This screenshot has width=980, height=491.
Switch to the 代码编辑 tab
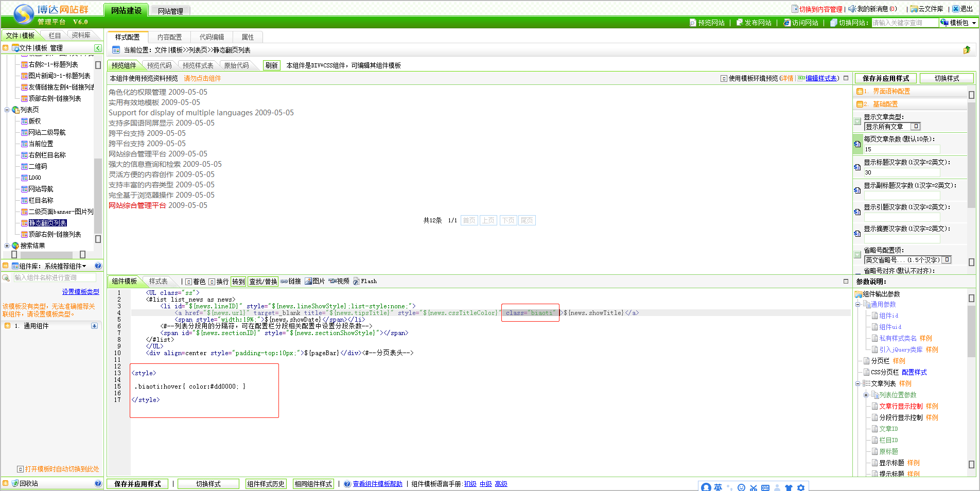click(212, 37)
